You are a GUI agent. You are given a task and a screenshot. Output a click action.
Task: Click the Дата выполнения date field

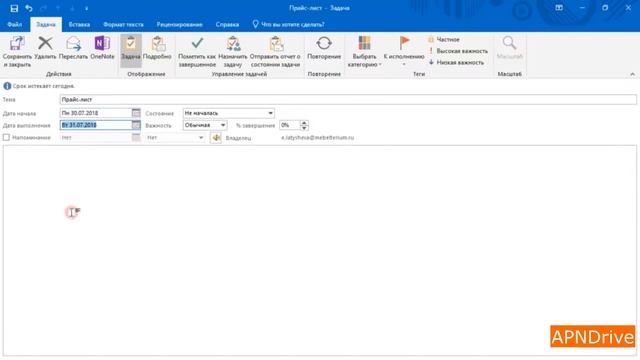[x=96, y=125]
